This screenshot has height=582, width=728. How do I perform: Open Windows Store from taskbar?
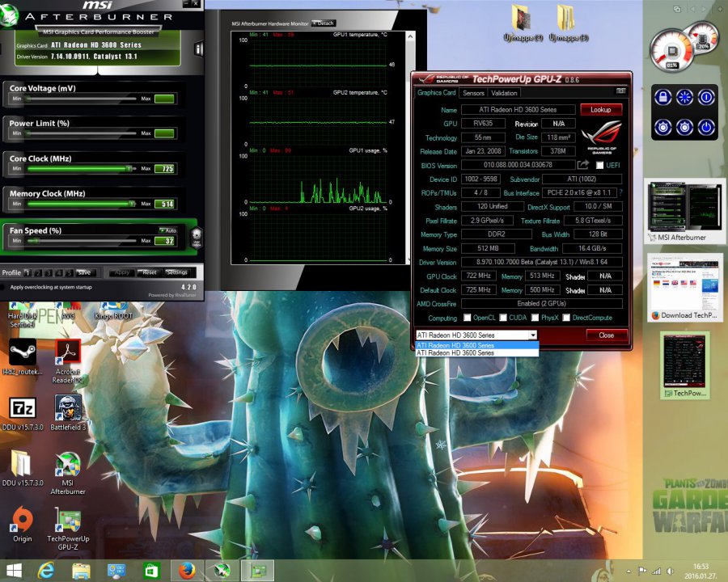point(152,571)
